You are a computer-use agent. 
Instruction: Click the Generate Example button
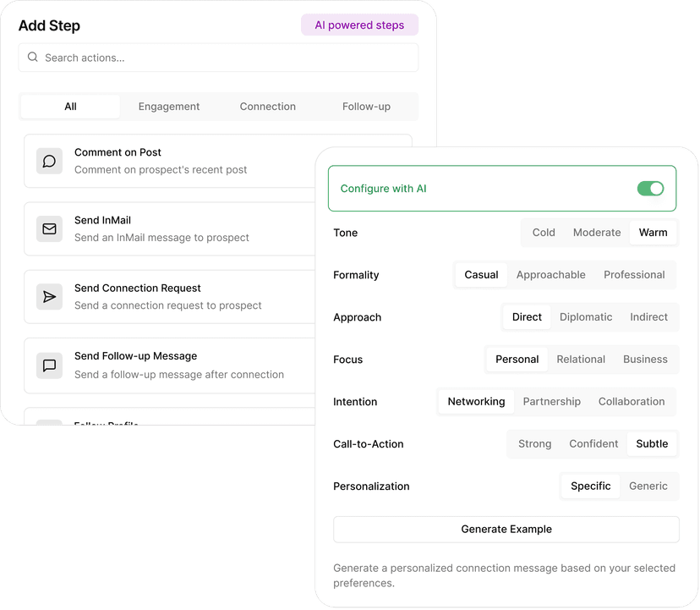506,530
